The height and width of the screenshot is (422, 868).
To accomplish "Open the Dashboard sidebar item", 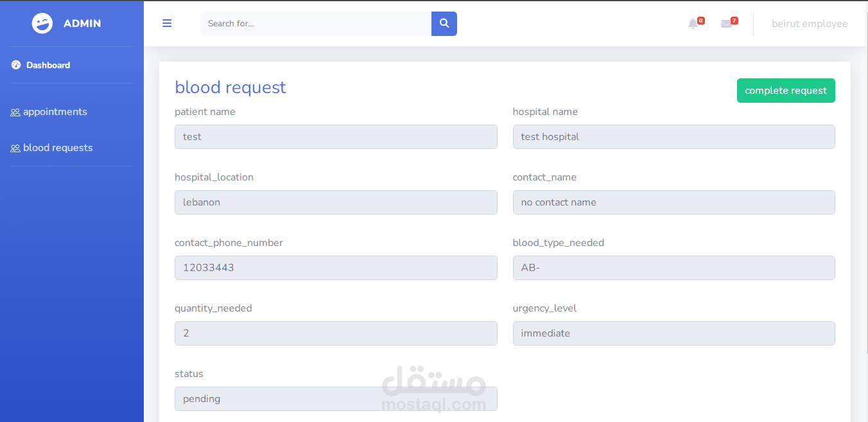I will 48,65.
